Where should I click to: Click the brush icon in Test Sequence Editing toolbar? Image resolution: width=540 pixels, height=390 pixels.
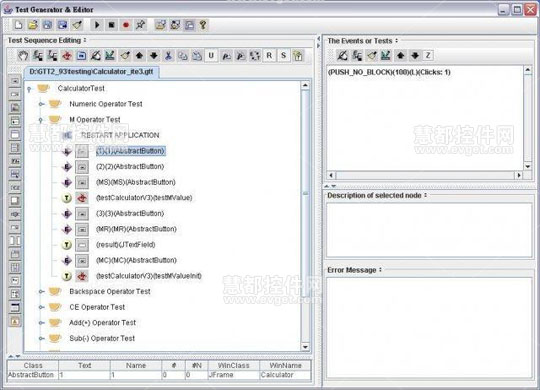click(125, 55)
